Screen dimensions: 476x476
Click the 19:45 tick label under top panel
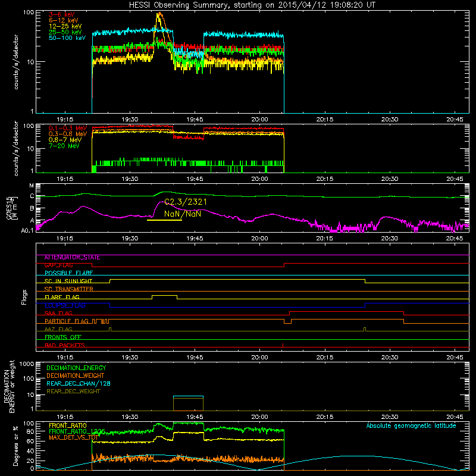195,120
